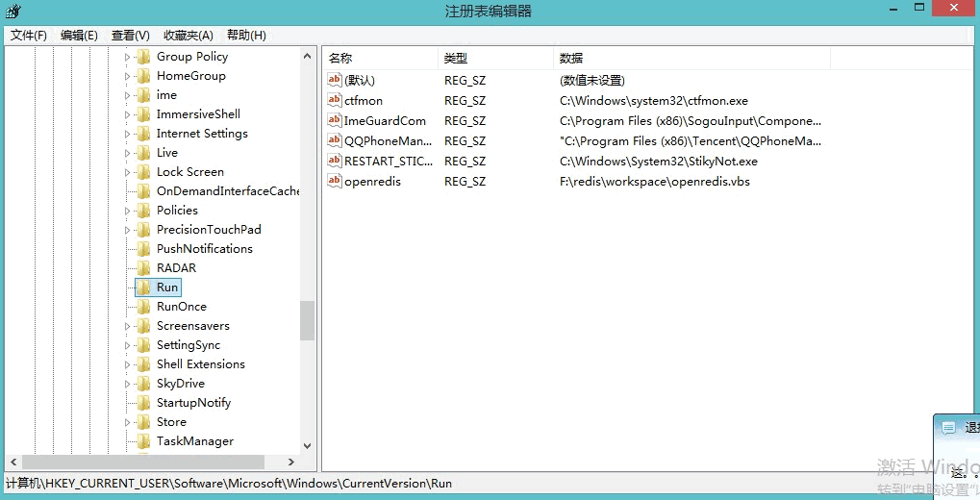Click the Registry Editor title bar icon
The height and width of the screenshot is (500, 980).
point(13,11)
